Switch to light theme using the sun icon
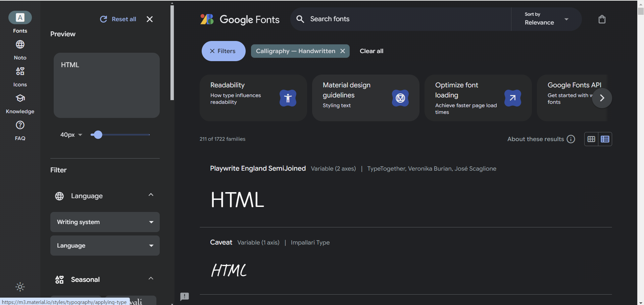644x305 pixels. tap(20, 287)
